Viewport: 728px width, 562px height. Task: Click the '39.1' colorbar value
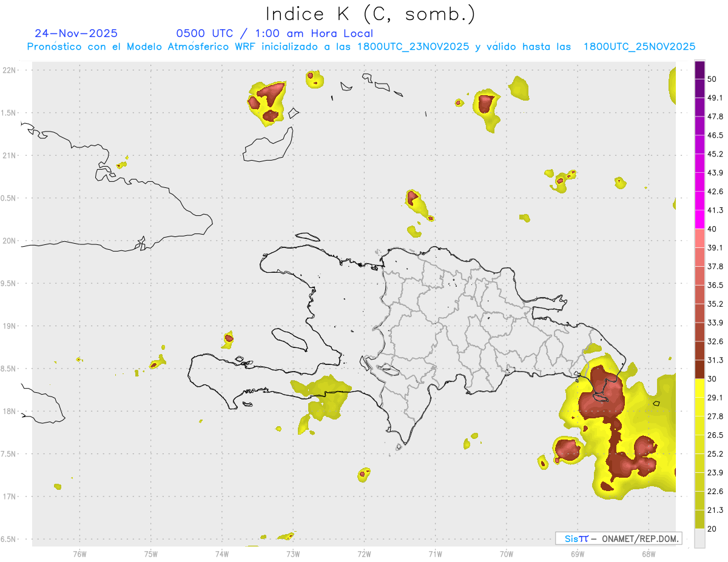(715, 247)
